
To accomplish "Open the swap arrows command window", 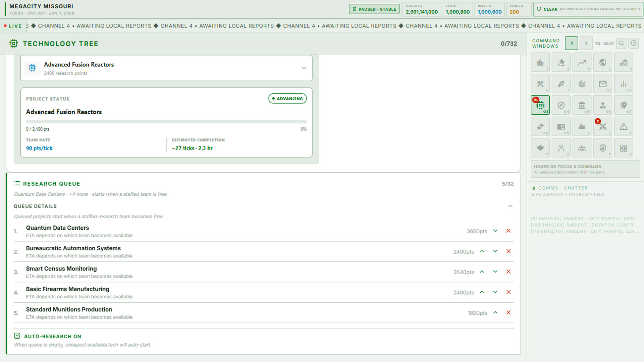I will click(x=540, y=127).
